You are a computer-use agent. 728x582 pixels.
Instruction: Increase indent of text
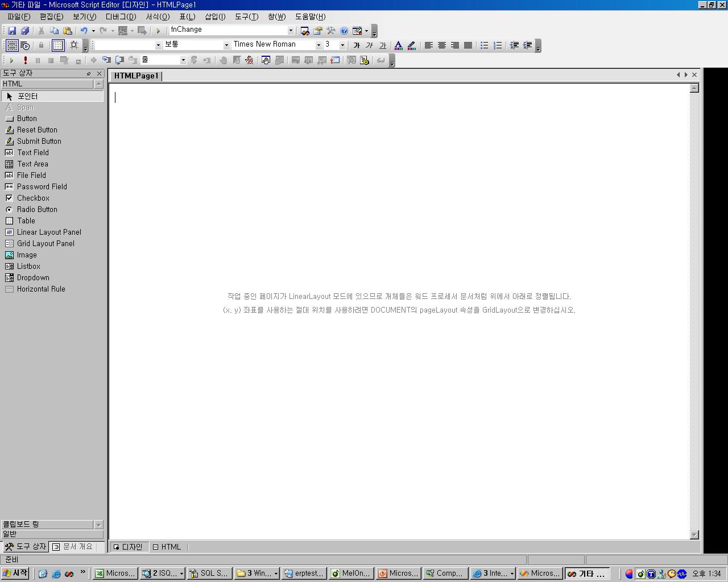tap(527, 45)
